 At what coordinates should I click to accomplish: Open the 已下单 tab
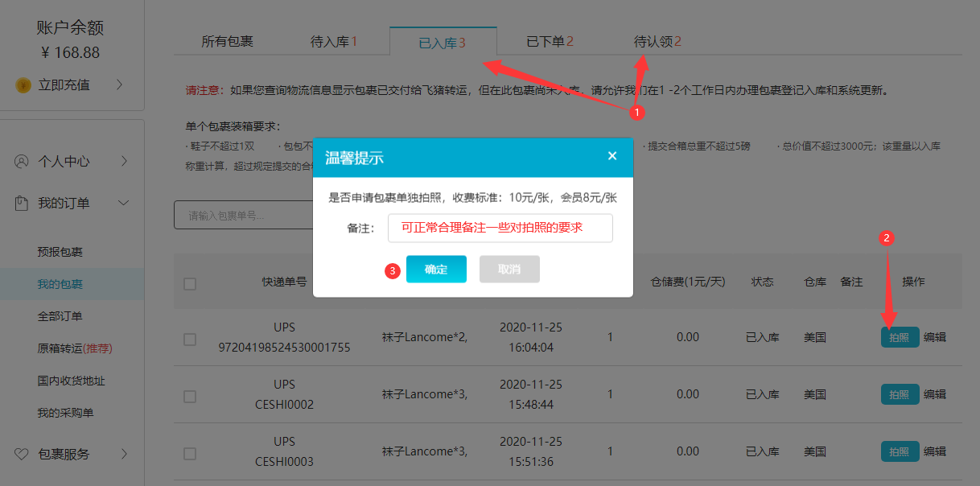point(550,42)
